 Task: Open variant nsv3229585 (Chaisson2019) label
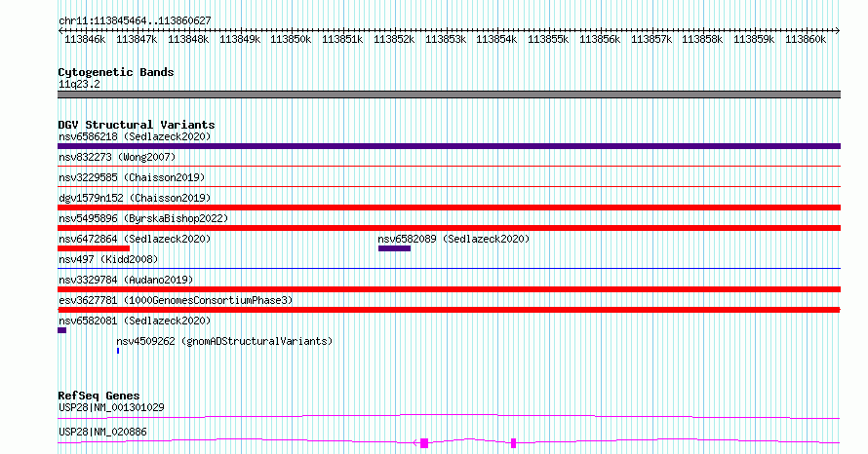tap(132, 177)
